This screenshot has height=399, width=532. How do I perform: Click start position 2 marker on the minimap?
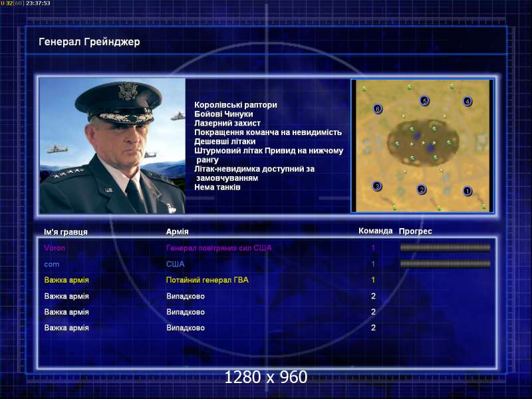pyautogui.click(x=422, y=190)
